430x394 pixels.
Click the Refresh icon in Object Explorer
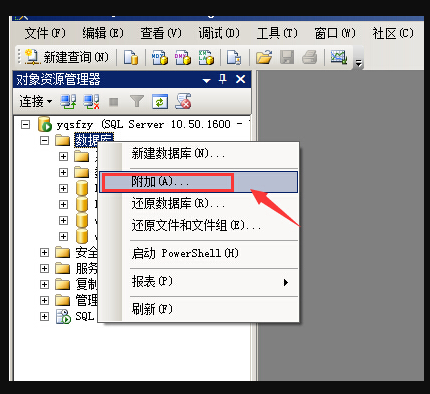[x=160, y=101]
